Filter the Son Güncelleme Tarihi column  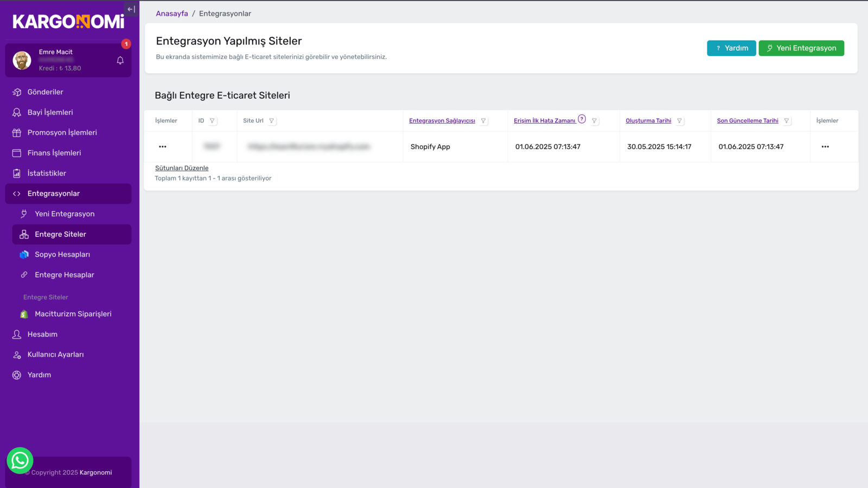click(x=786, y=121)
